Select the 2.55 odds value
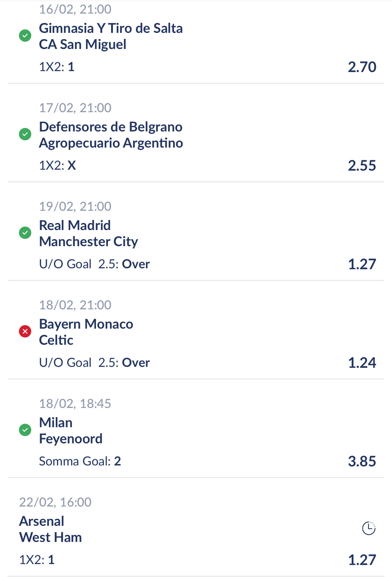 tap(362, 166)
